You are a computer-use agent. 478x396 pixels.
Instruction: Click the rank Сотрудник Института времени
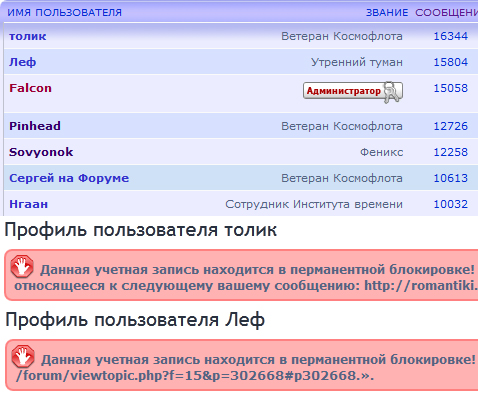(314, 204)
